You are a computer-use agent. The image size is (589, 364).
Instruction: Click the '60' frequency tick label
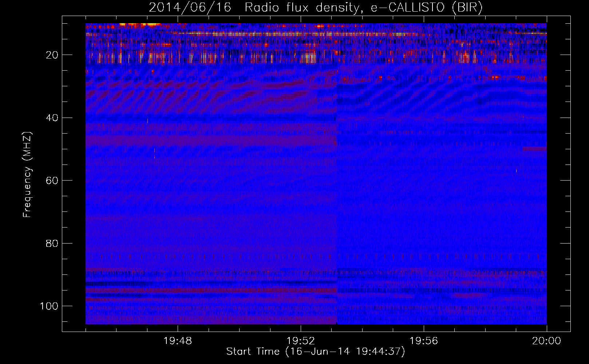tap(52, 181)
